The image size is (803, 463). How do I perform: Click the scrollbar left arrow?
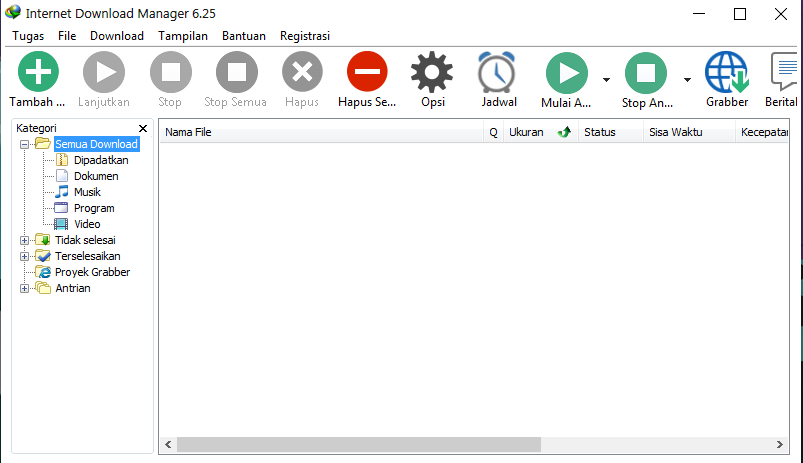[x=168, y=445]
